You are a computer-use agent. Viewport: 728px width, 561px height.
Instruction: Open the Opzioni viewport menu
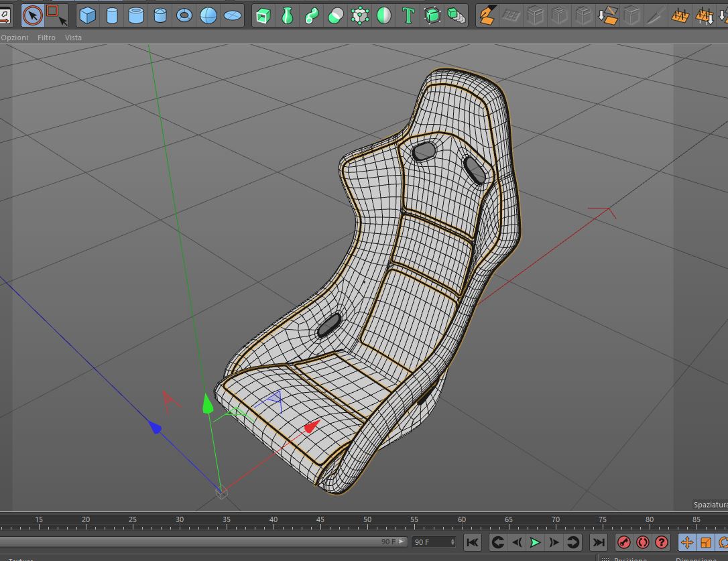15,38
